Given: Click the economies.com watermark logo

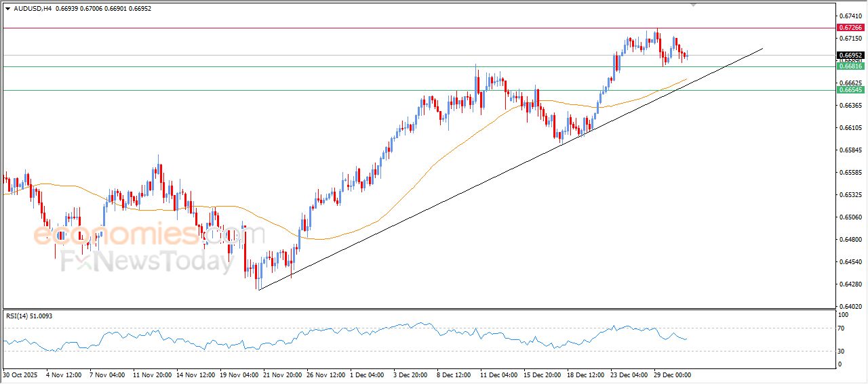Looking at the screenshot, I should click(149, 235).
